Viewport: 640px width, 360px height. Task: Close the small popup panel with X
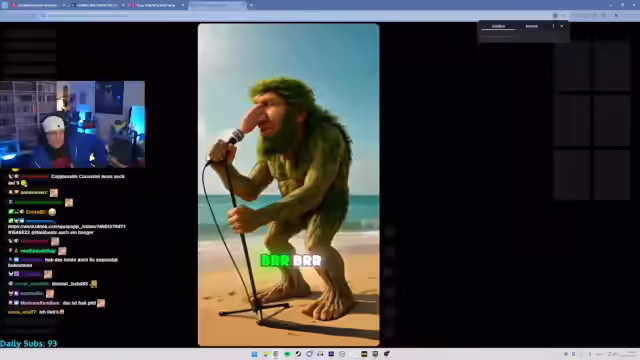click(x=562, y=26)
